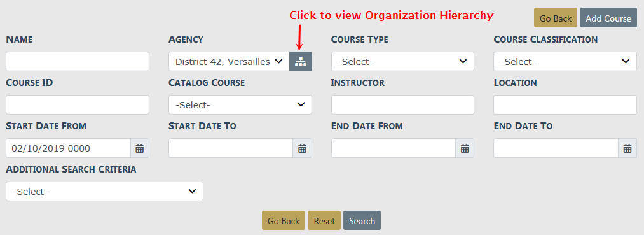Expand the Course Type dropdown

click(402, 61)
